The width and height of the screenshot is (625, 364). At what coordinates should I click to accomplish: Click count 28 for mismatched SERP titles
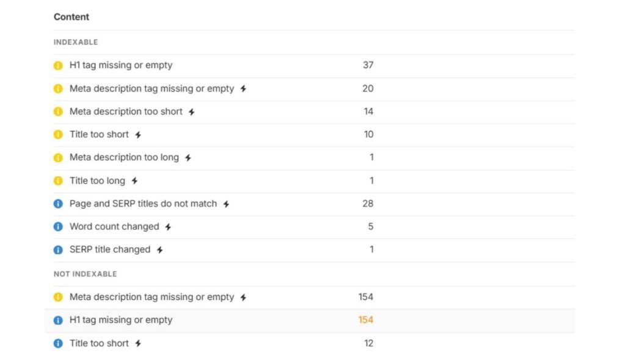(368, 204)
